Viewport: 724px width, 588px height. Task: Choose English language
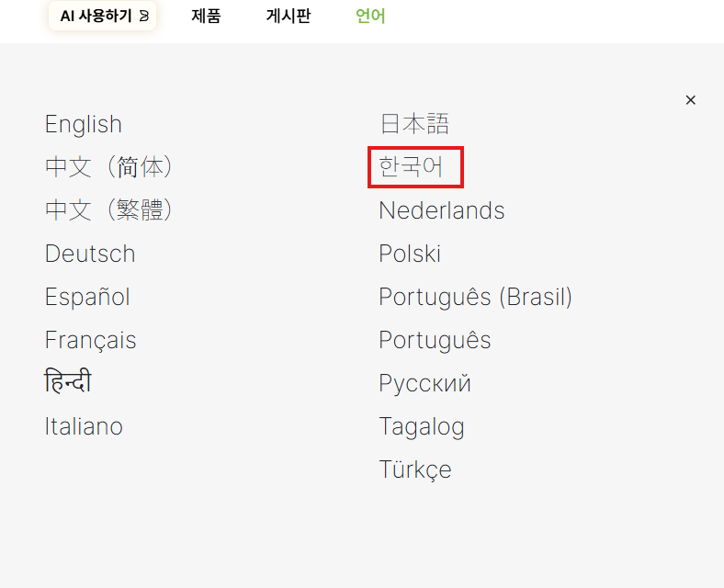click(83, 124)
